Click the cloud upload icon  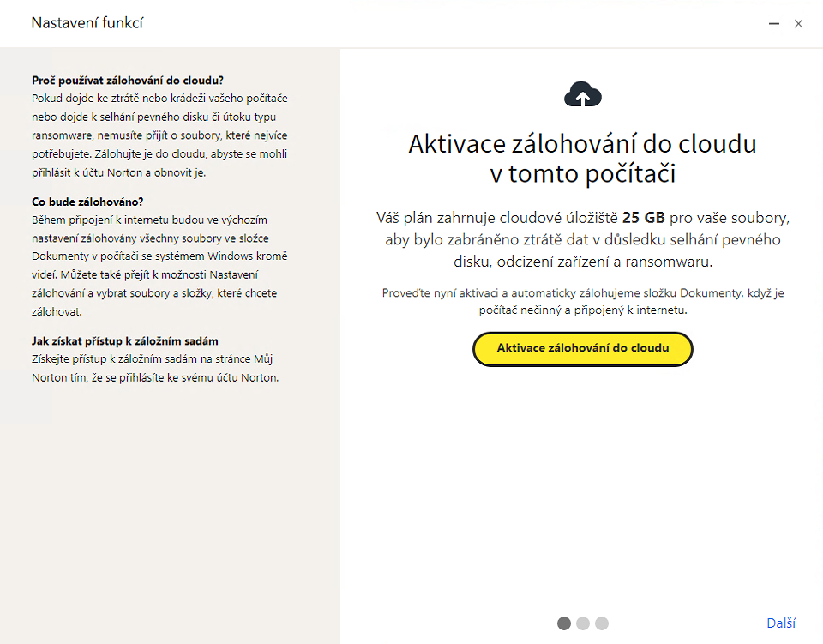point(583,94)
